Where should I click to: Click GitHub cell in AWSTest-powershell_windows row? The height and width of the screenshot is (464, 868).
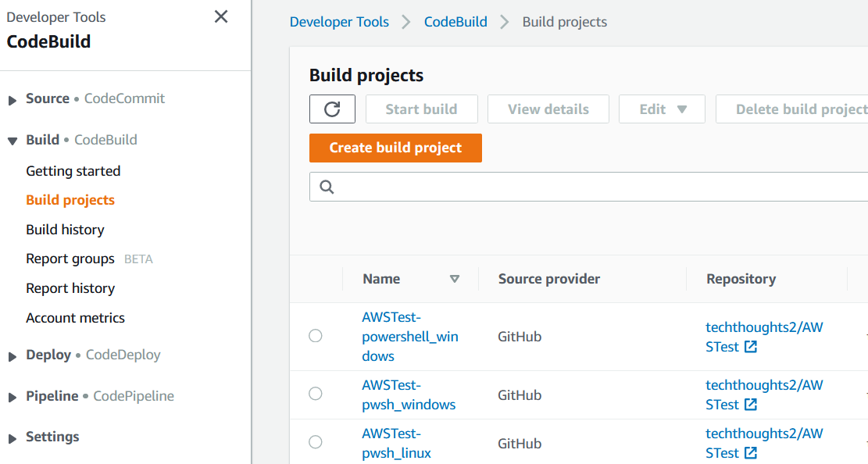(520, 337)
